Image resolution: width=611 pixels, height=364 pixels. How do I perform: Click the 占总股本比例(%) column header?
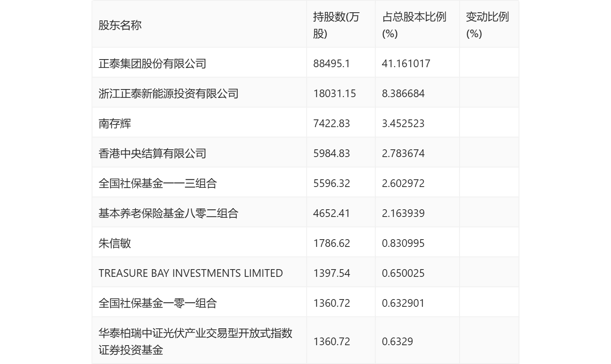[x=414, y=25]
